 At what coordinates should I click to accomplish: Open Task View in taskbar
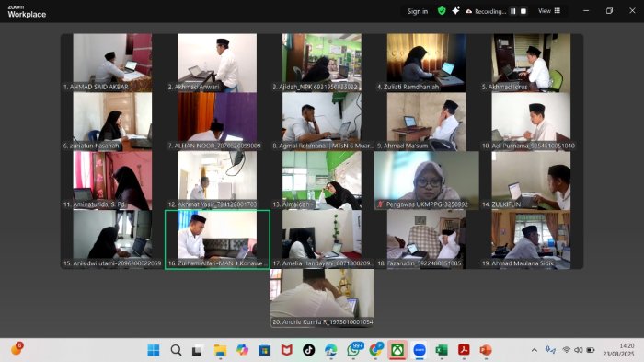coord(198,350)
